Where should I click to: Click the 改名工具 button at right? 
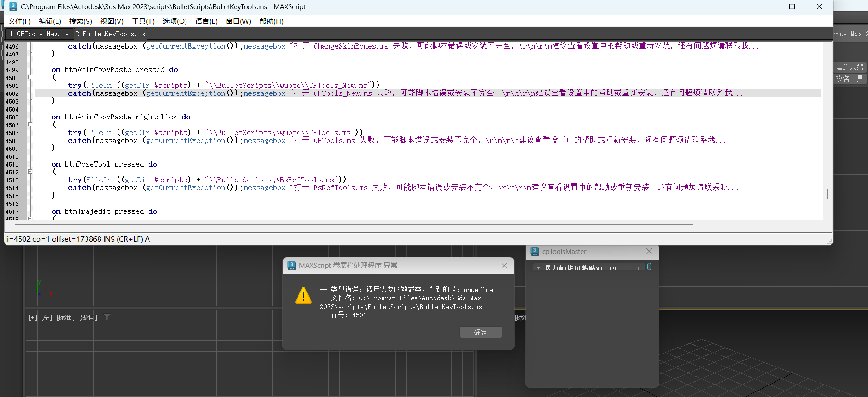(849, 79)
